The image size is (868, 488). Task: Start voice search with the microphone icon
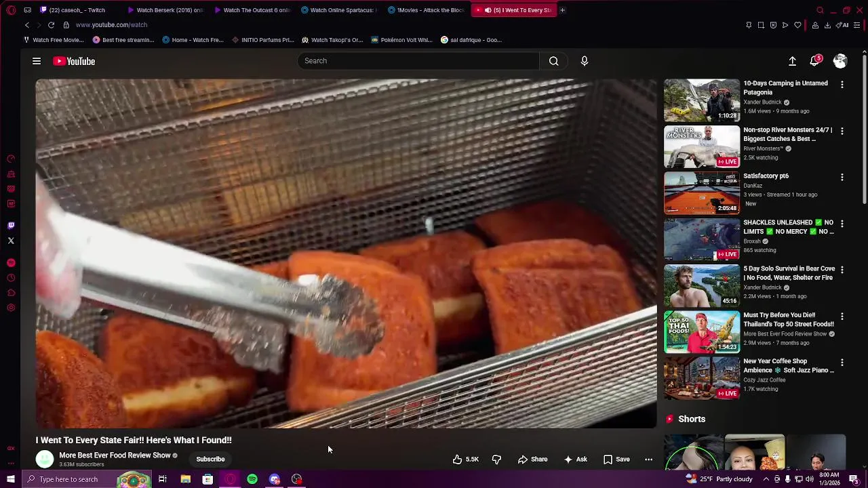585,61
